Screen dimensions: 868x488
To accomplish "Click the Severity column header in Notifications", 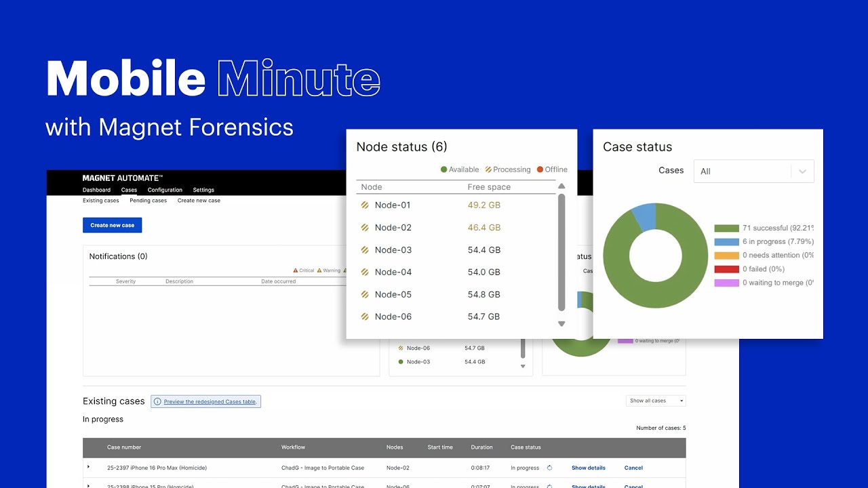I will [125, 281].
